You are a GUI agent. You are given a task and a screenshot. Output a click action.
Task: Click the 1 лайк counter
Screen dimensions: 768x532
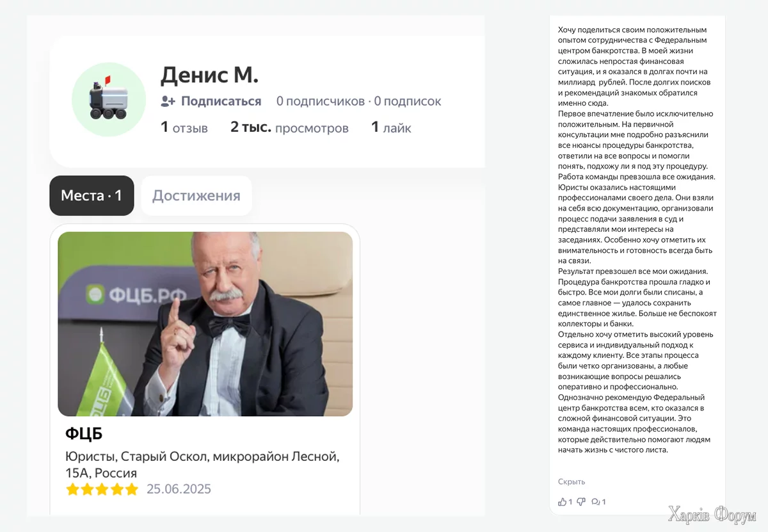coord(391,127)
